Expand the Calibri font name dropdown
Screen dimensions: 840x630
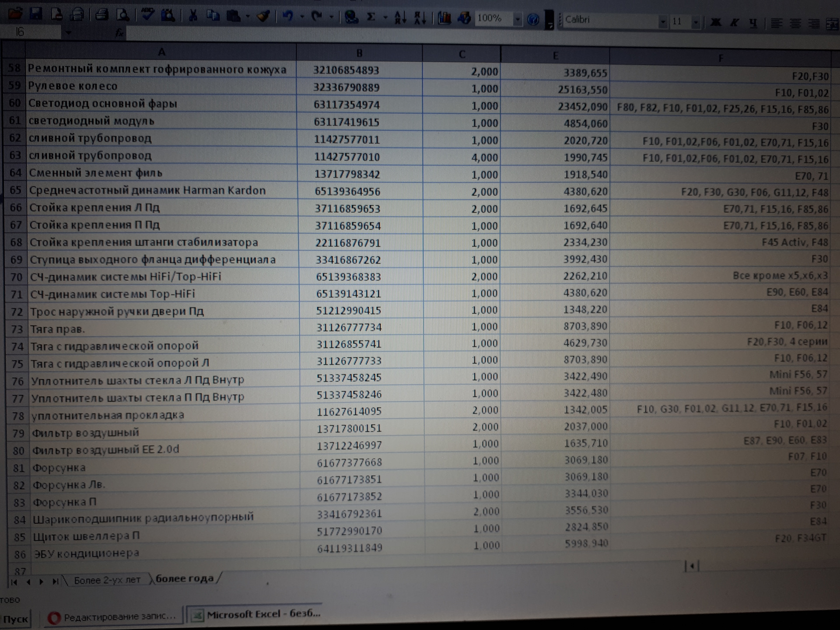pos(663,21)
